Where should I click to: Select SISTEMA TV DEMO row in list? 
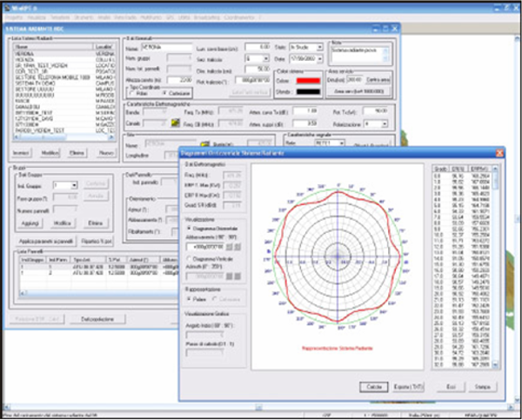coord(64,83)
